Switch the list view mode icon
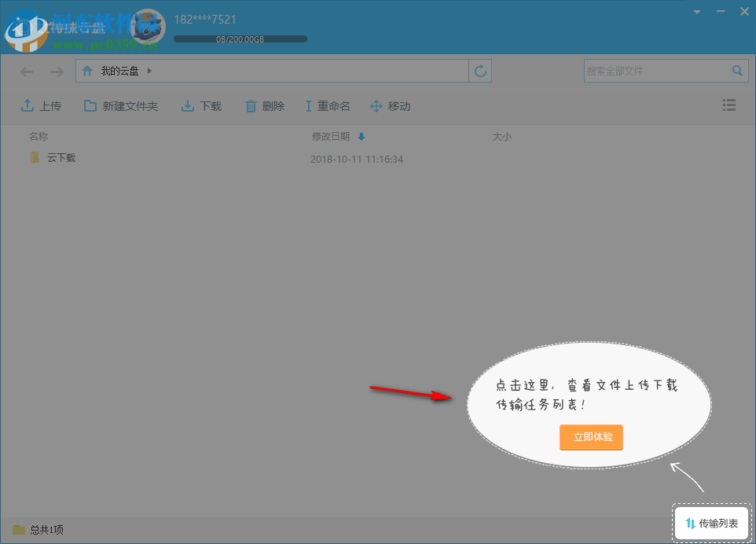756x544 pixels. click(729, 105)
